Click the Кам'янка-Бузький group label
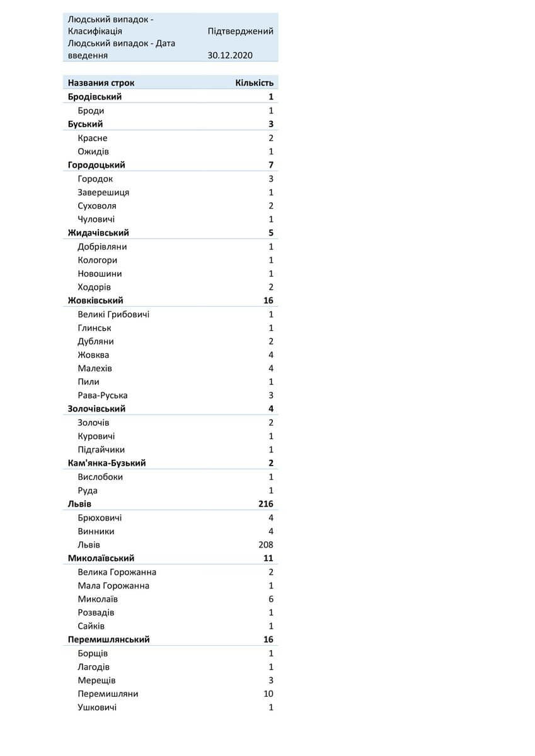535x756 pixels. coord(106,463)
